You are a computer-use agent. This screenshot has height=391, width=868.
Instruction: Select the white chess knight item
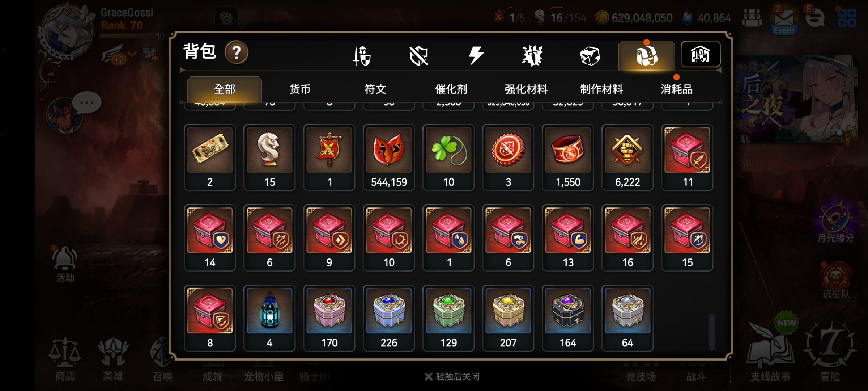[269, 157]
